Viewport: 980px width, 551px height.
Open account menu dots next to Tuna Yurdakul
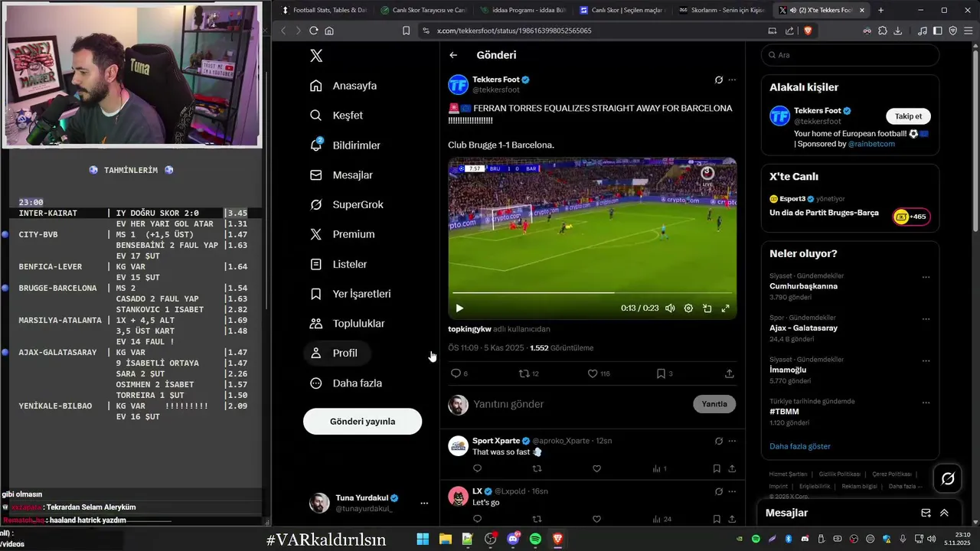point(424,503)
